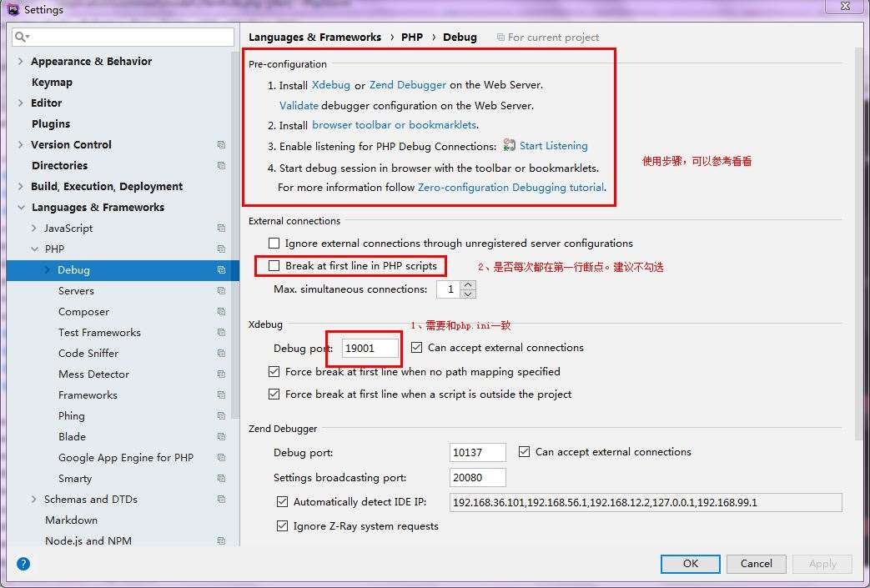Click the IDE IP addresses field
Image resolution: width=870 pixels, height=588 pixels.
[x=646, y=503]
